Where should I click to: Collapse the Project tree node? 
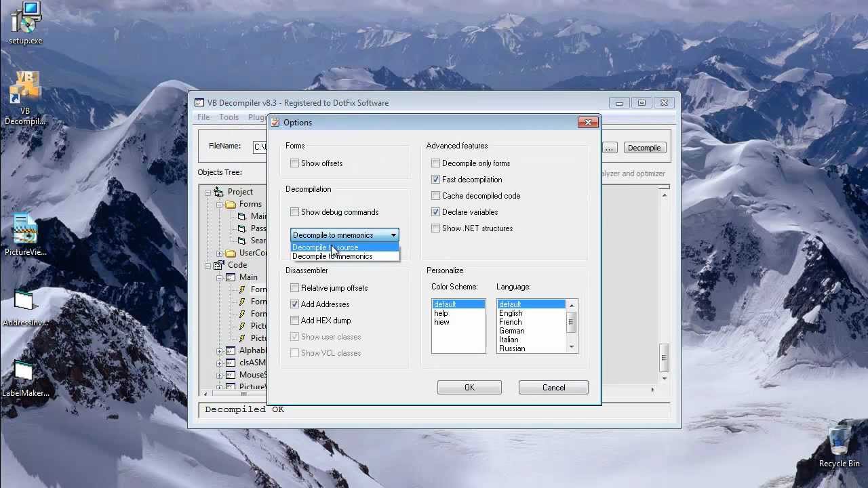click(208, 192)
